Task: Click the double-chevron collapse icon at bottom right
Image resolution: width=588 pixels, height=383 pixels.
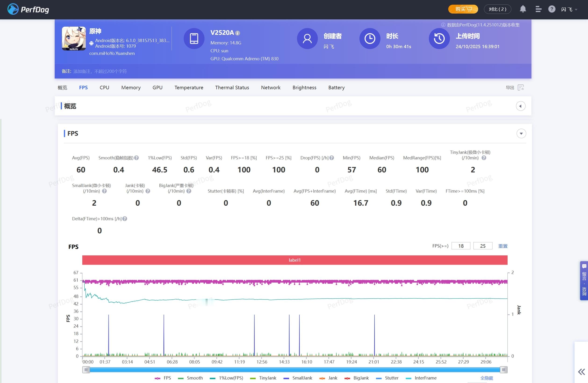Action: coord(581,372)
